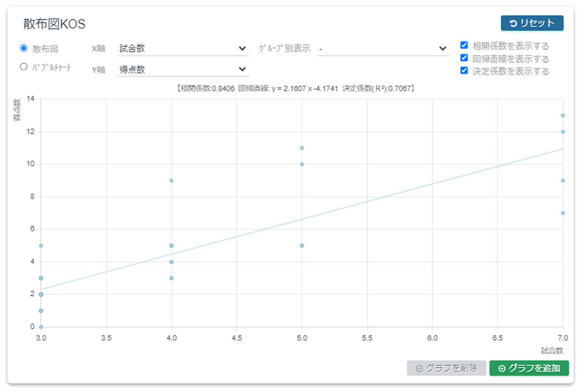Toggle the 回帰直線を表示する checkbox
This screenshot has width=580, height=392.
[x=464, y=57]
